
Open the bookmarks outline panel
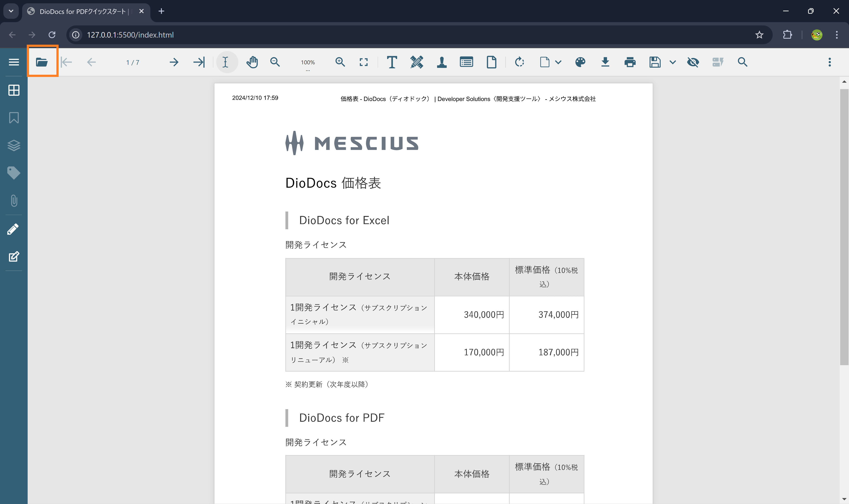pyautogui.click(x=13, y=118)
